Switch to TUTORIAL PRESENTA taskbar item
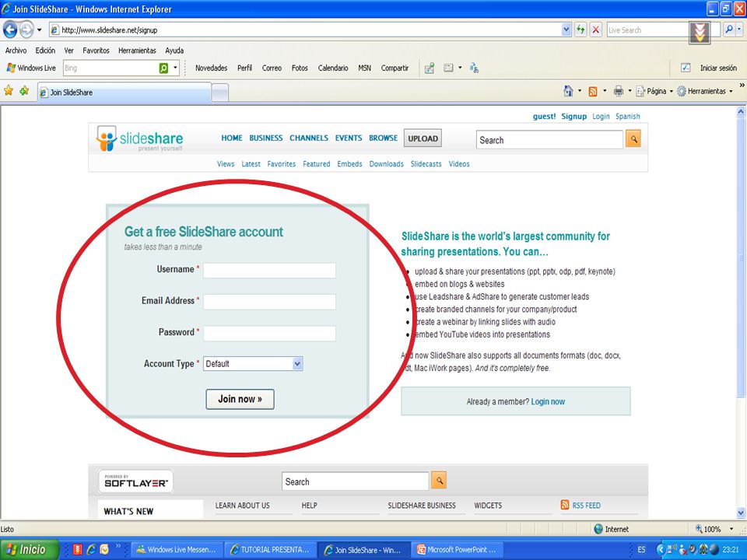The width and height of the screenshot is (747, 560). point(269,550)
